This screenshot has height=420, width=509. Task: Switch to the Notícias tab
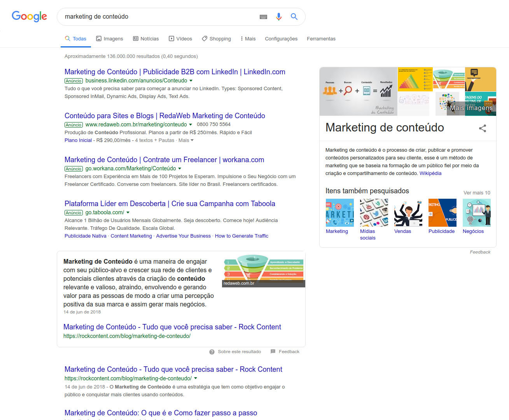coord(146,39)
